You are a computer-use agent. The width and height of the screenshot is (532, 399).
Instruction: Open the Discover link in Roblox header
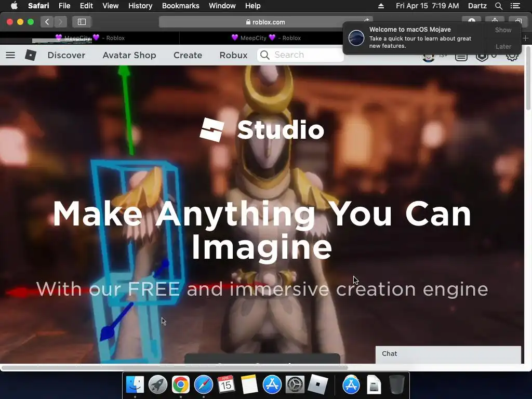66,55
